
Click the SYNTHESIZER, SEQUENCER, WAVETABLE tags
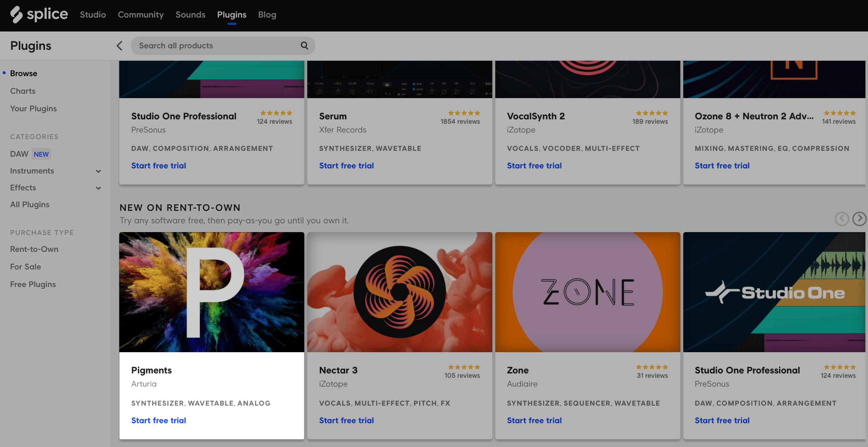pos(583,403)
